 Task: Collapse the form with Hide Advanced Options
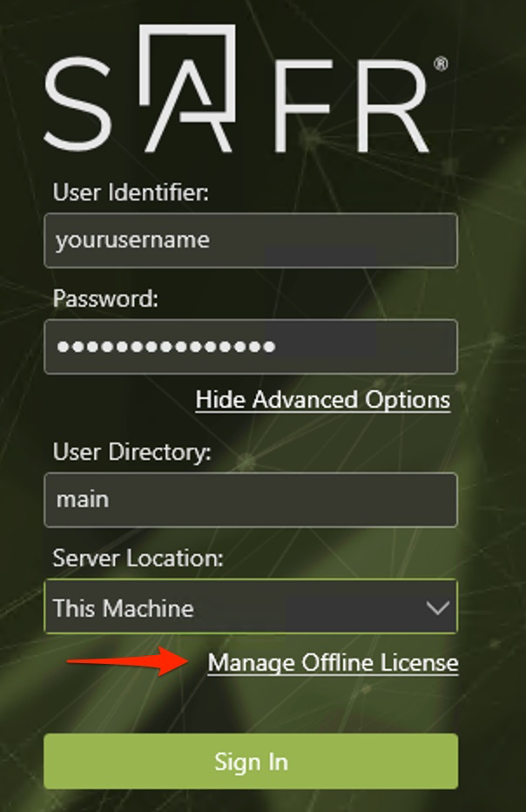tap(322, 400)
